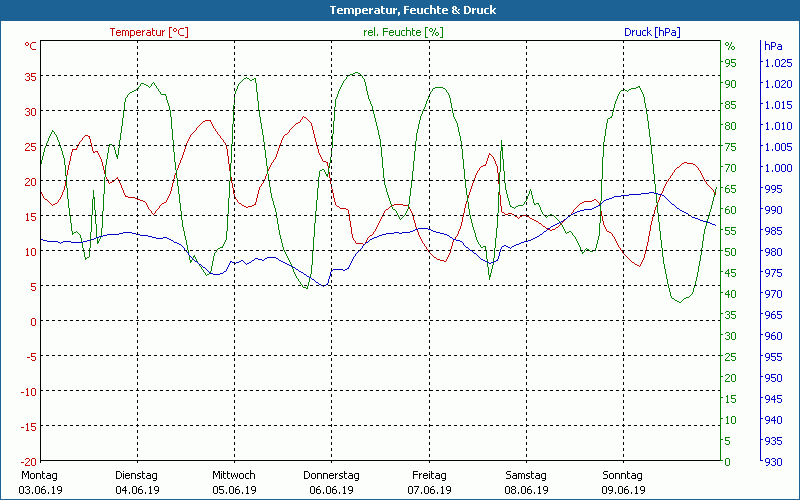Click the green "40" humidity axis value
800x500 pixels.
point(731,294)
